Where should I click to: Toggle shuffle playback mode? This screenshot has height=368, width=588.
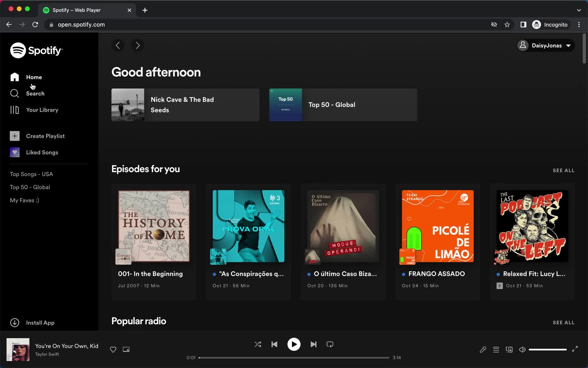click(x=258, y=344)
